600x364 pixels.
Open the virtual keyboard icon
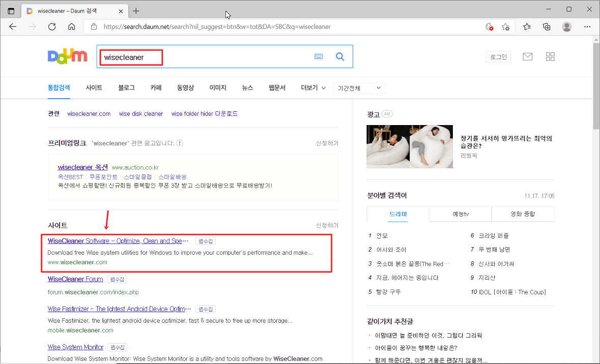319,56
